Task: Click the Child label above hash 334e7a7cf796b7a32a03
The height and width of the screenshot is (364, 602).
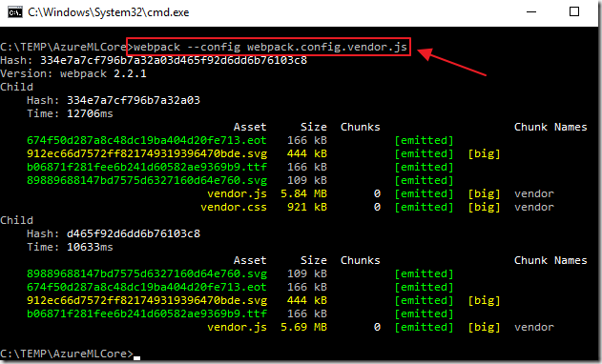Action: click(16, 87)
